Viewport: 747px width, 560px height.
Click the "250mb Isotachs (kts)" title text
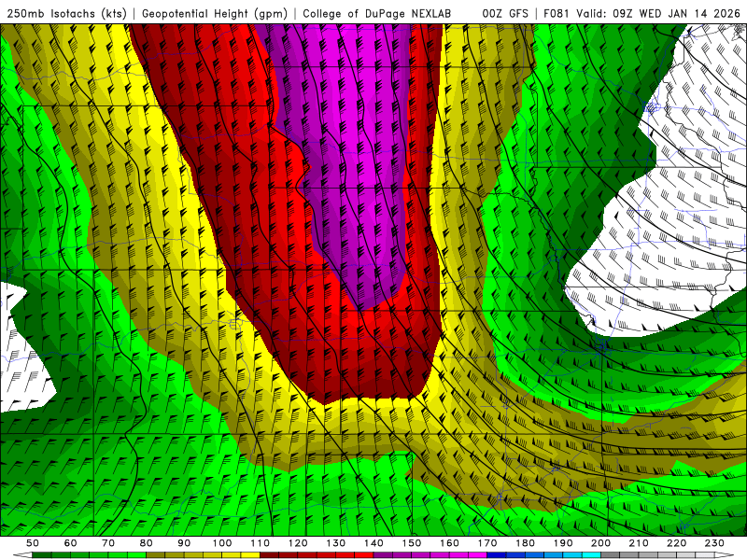pos(66,13)
